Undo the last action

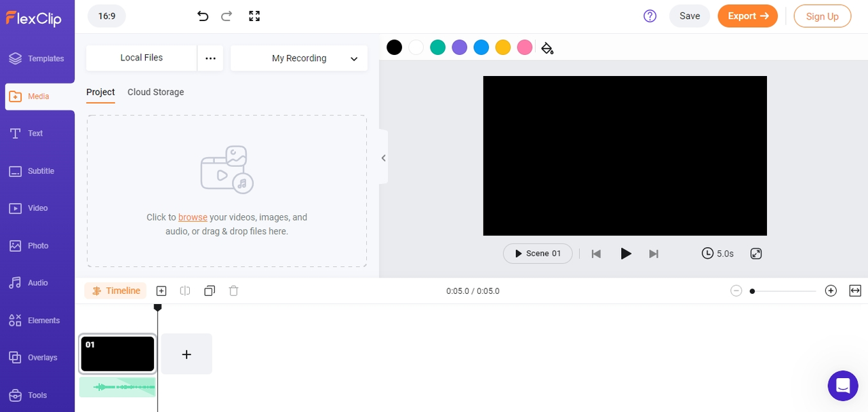pyautogui.click(x=203, y=16)
